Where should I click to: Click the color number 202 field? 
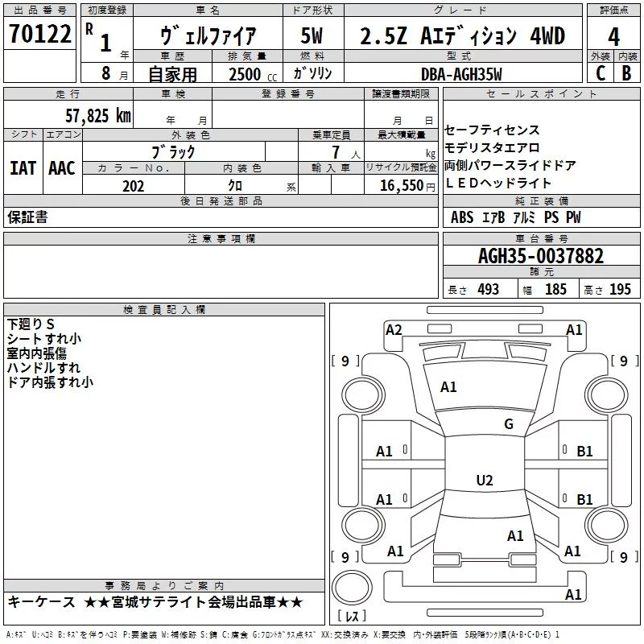[134, 186]
